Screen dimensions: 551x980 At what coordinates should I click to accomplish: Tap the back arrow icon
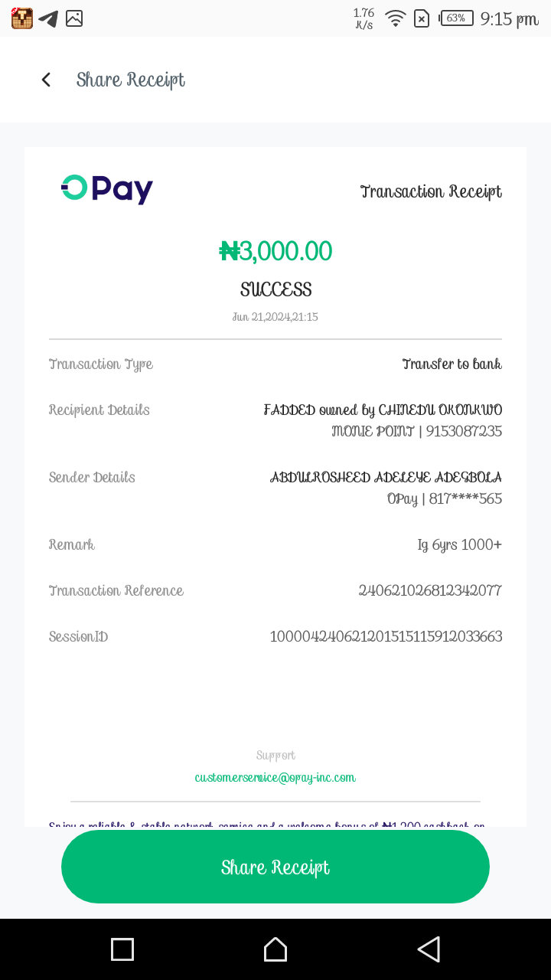(46, 80)
